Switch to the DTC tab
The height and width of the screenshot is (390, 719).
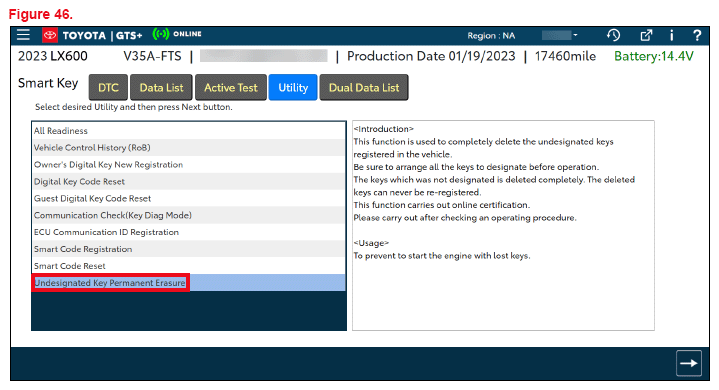(x=108, y=87)
